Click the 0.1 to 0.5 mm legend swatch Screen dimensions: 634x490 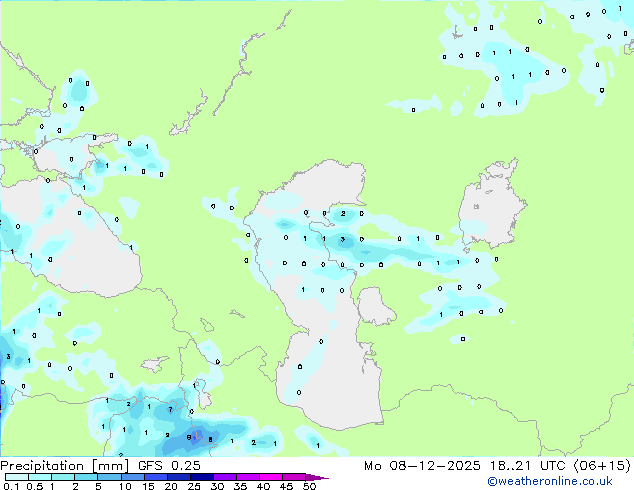pyautogui.click(x=17, y=477)
